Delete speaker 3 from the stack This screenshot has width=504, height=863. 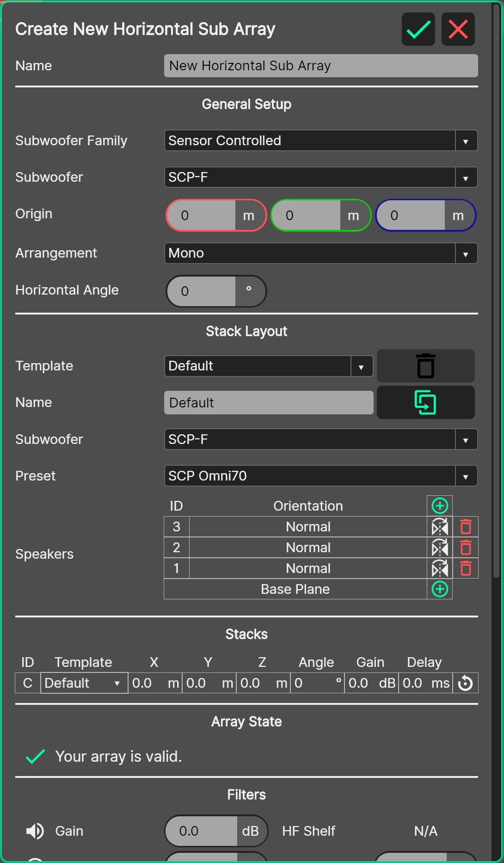pyautogui.click(x=466, y=527)
